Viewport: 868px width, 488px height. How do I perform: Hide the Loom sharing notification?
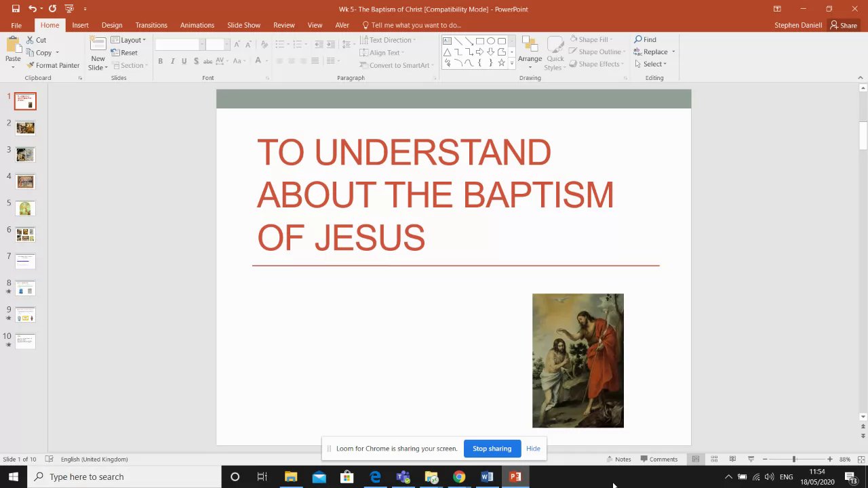click(x=533, y=449)
